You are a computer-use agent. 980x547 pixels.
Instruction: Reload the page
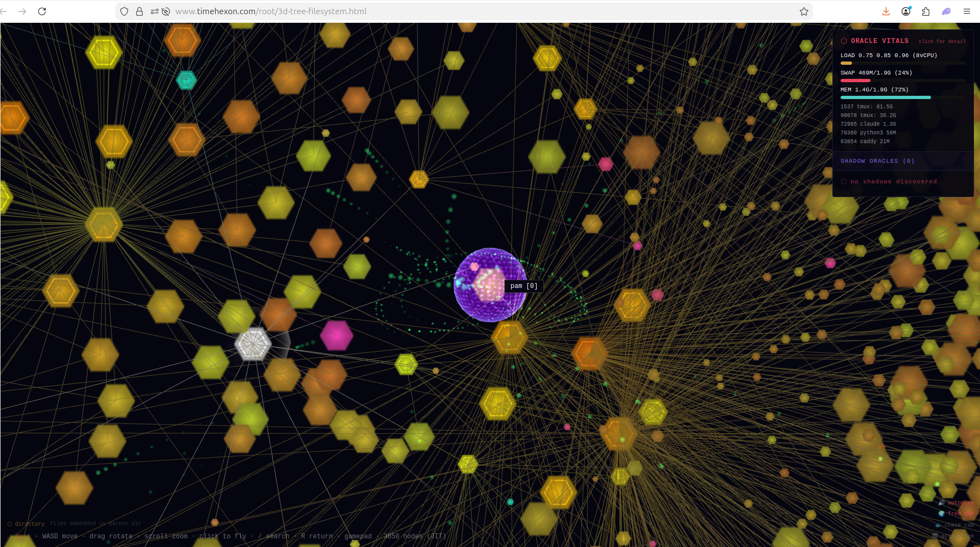42,11
